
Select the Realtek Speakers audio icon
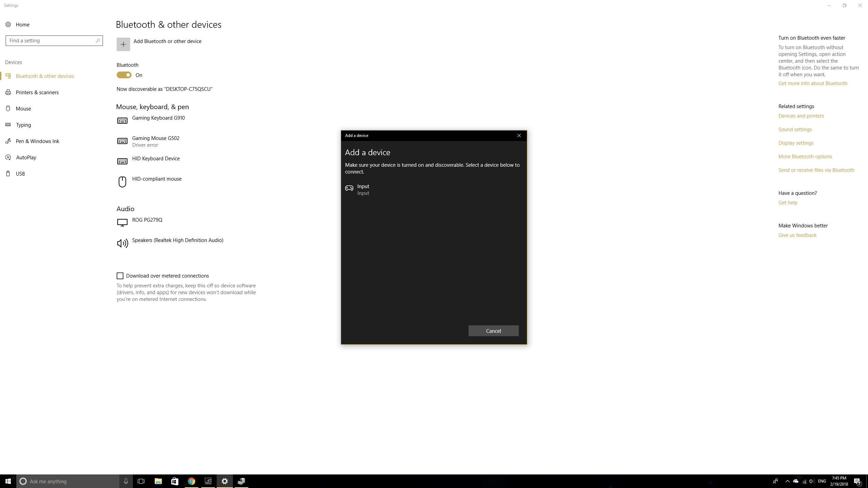coord(122,243)
